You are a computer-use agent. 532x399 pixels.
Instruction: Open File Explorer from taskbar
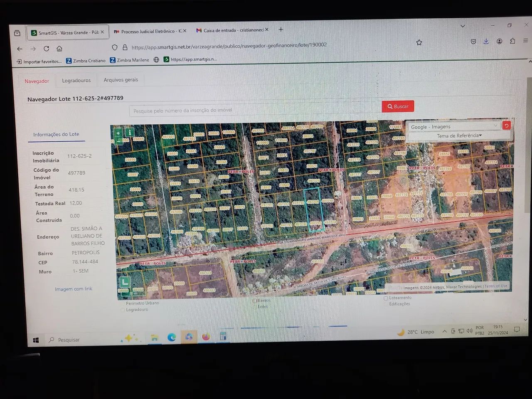154,338
